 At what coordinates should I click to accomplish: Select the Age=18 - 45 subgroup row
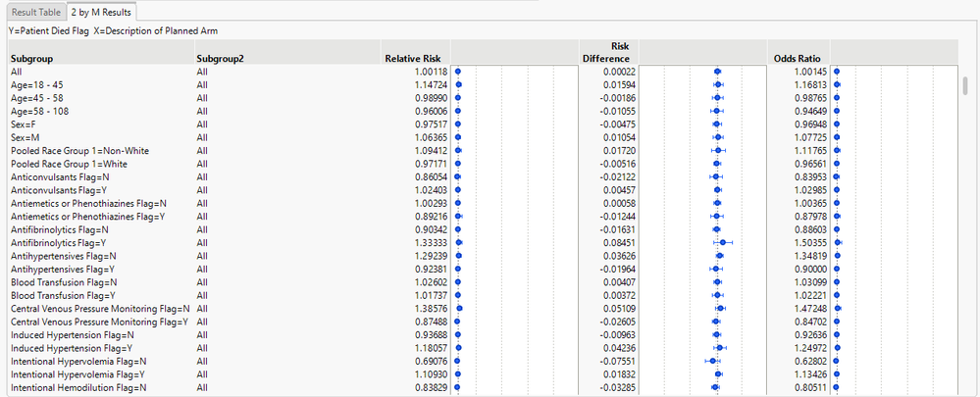[45, 85]
